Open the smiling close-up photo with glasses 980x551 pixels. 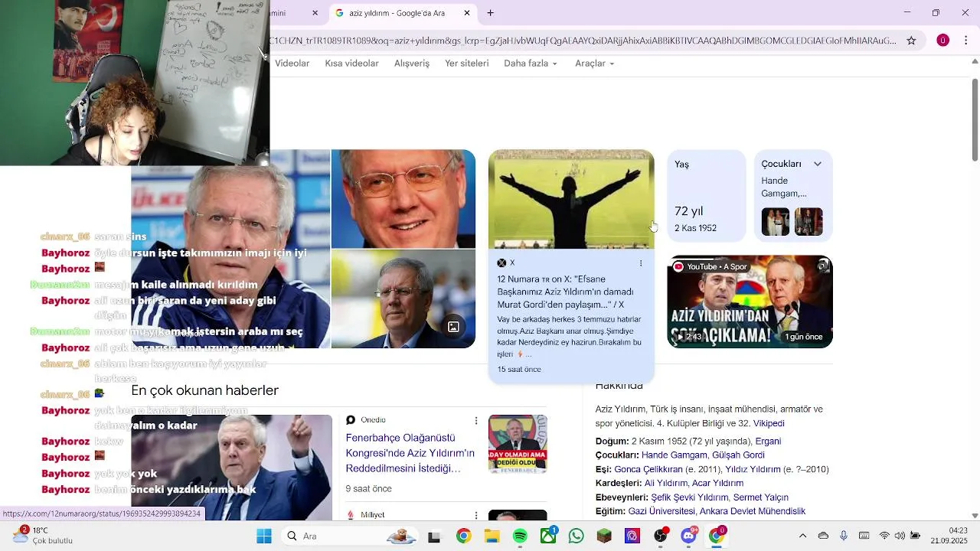coord(403,199)
